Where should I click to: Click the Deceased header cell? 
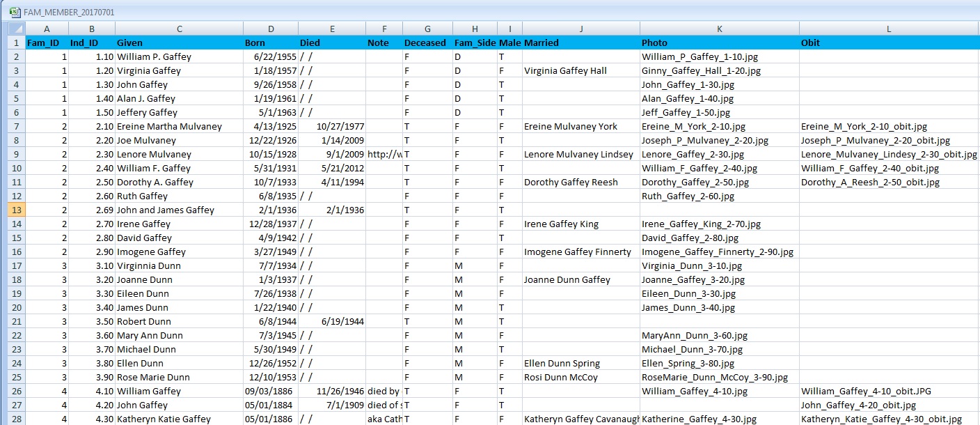[x=427, y=42]
